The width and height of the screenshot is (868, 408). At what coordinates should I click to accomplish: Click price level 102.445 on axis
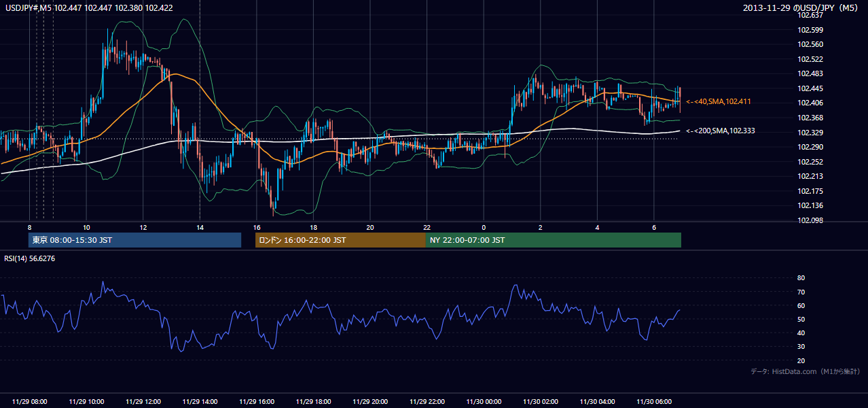coord(810,88)
